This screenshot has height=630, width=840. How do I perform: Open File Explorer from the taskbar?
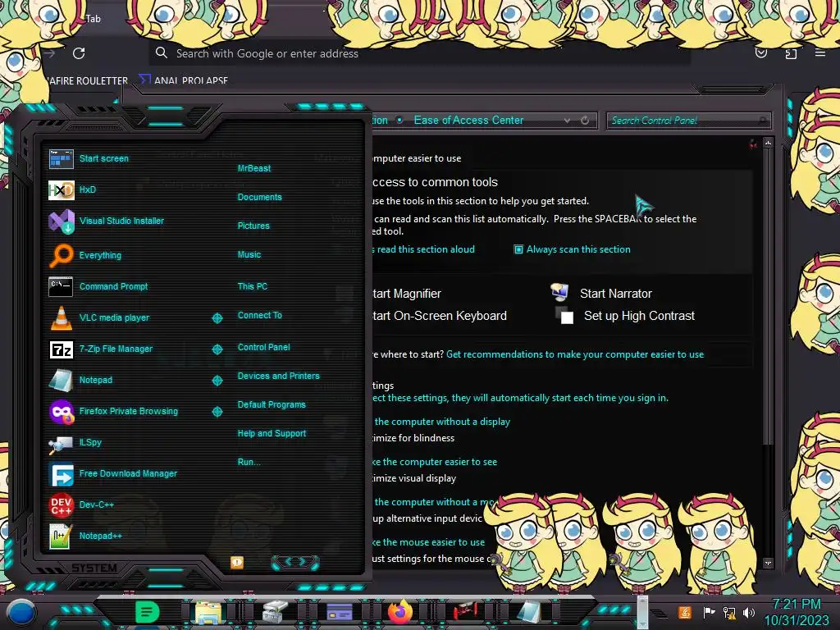pos(208,612)
